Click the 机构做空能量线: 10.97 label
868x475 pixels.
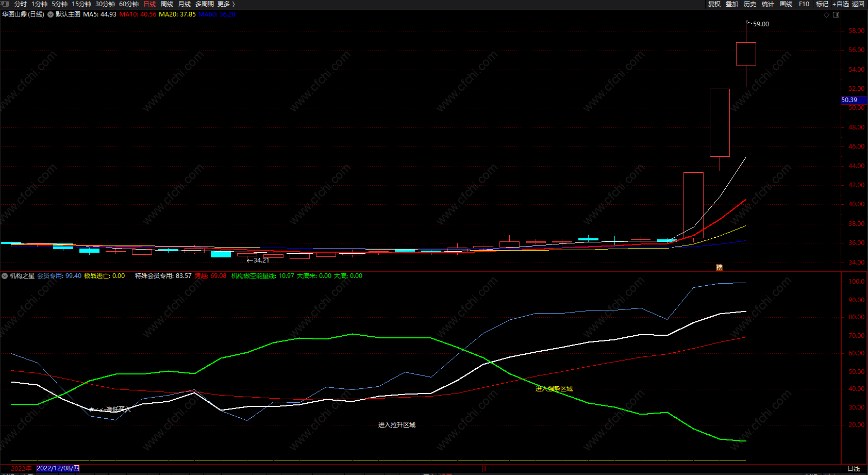pyautogui.click(x=263, y=276)
